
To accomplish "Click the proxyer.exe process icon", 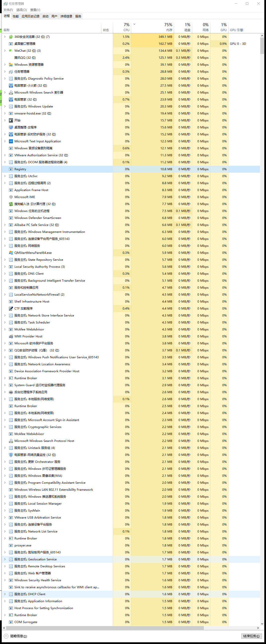I will pyautogui.click(x=11, y=545).
